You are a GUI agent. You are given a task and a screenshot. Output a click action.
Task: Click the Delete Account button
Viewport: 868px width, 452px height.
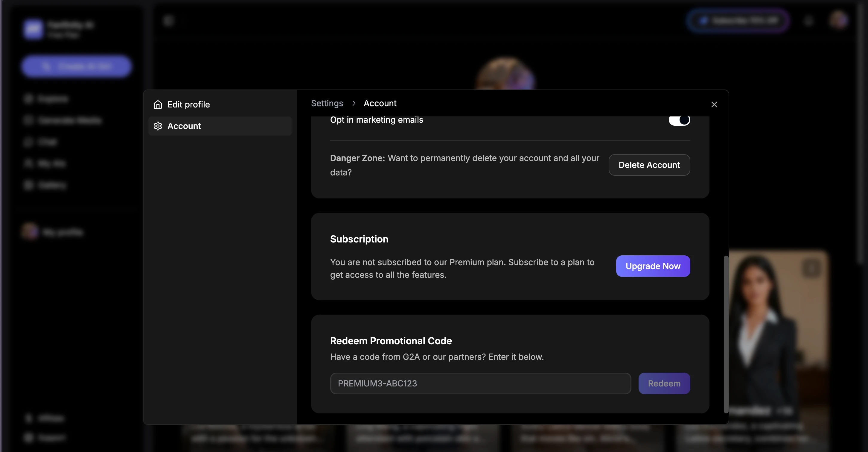click(x=649, y=165)
